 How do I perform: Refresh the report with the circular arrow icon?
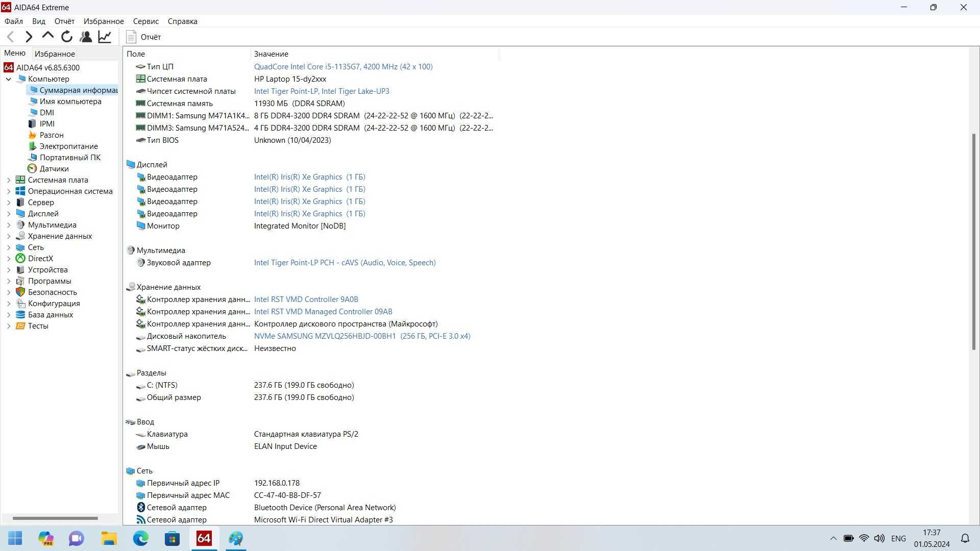(x=67, y=37)
